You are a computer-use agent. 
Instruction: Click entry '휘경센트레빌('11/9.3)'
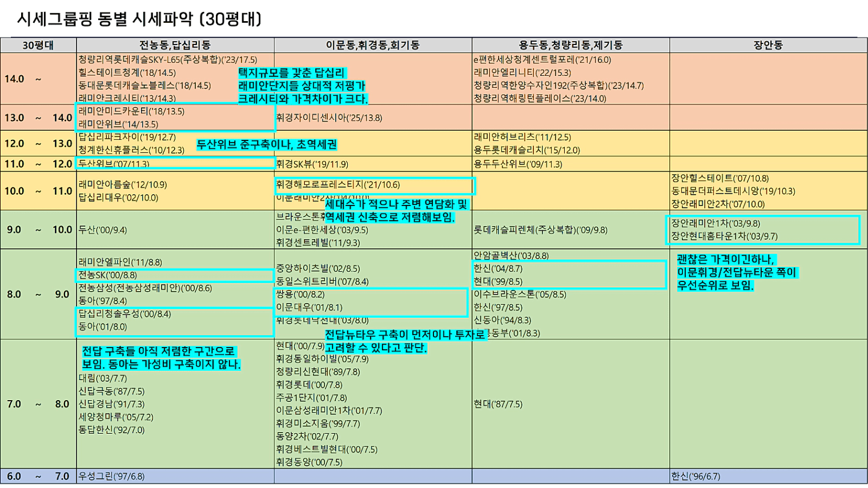pos(318,243)
